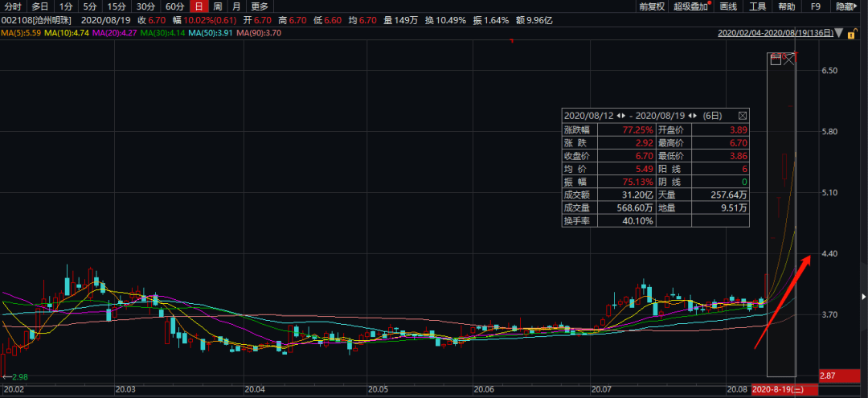
Task: Click the X icon on selection box
Action: click(789, 59)
